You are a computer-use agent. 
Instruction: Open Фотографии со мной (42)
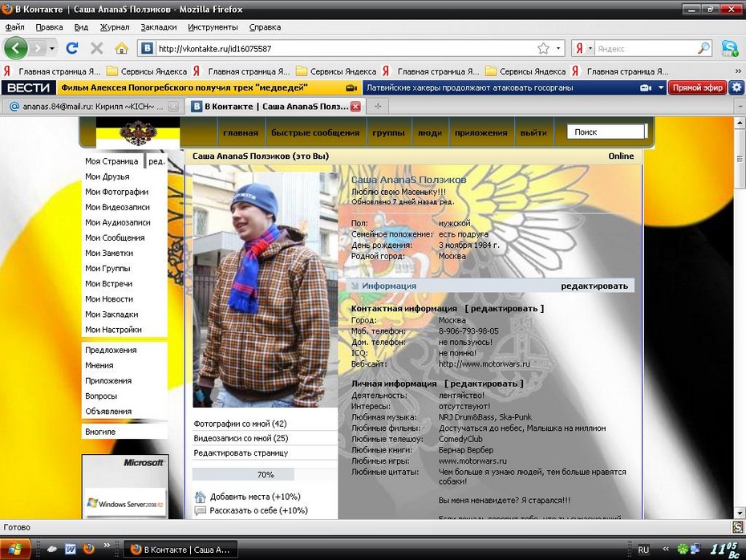click(240, 424)
